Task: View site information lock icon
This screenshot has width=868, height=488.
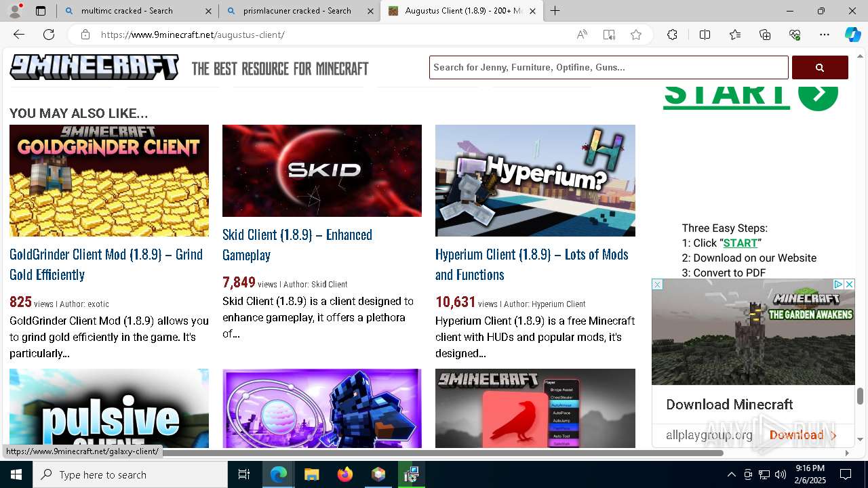Action: [x=85, y=35]
